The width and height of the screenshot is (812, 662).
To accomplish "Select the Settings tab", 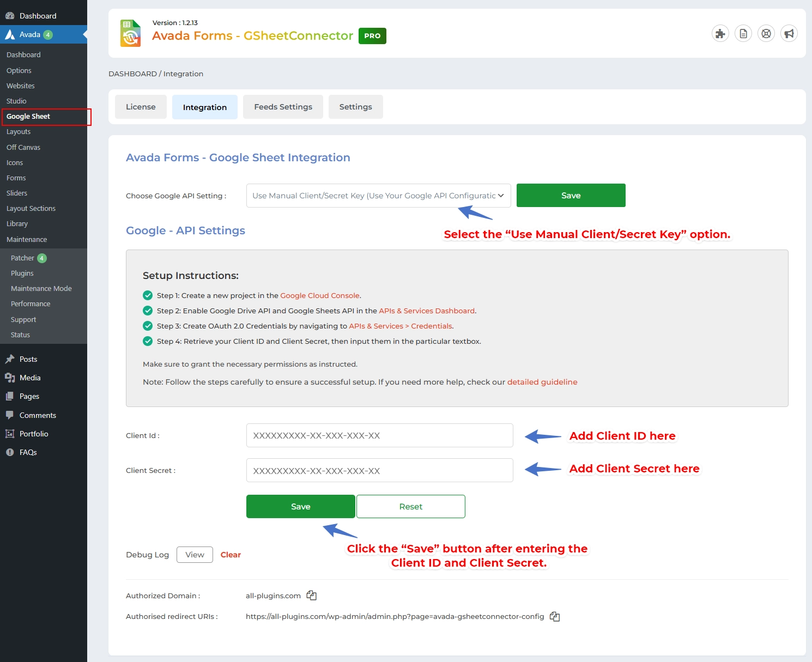I will [x=355, y=107].
